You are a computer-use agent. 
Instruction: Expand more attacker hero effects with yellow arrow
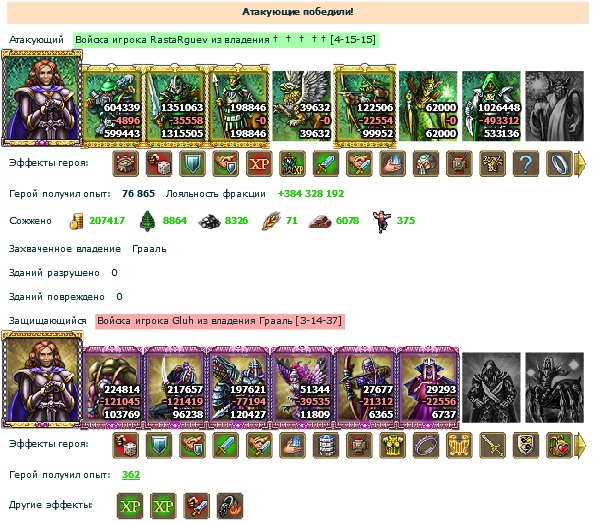click(580, 163)
